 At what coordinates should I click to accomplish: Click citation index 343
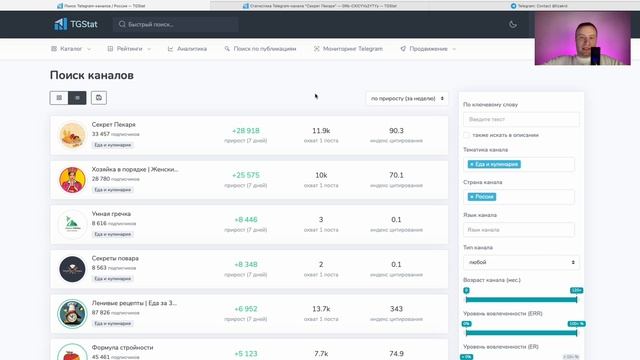coord(396,309)
